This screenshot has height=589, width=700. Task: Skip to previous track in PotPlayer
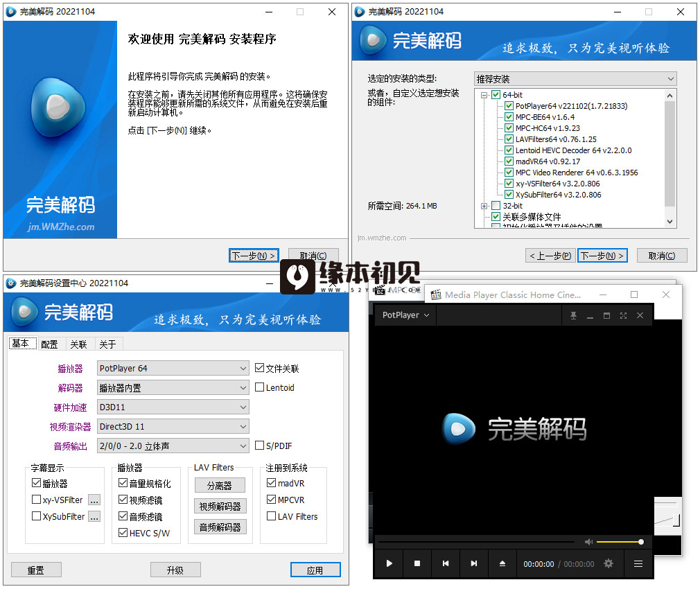(446, 563)
